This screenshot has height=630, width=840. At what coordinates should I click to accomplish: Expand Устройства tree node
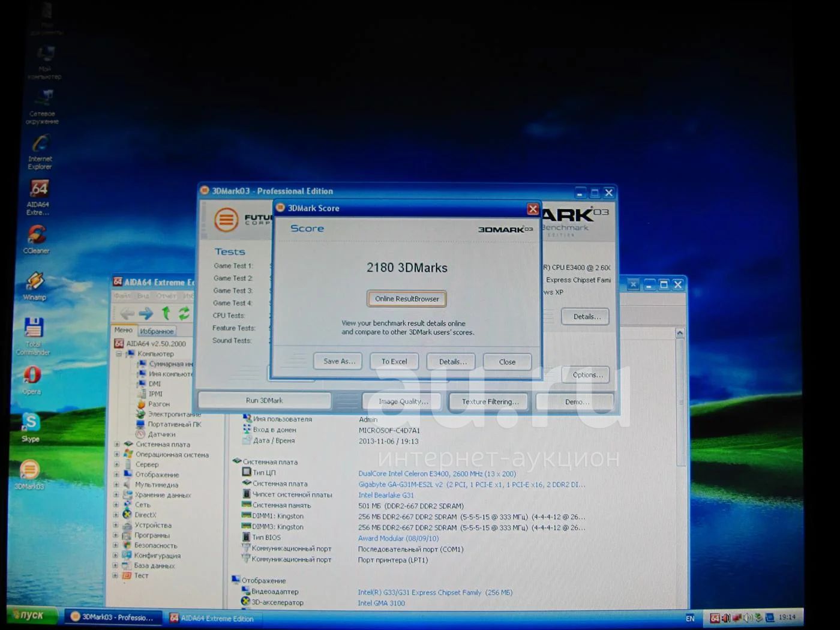pyautogui.click(x=116, y=525)
